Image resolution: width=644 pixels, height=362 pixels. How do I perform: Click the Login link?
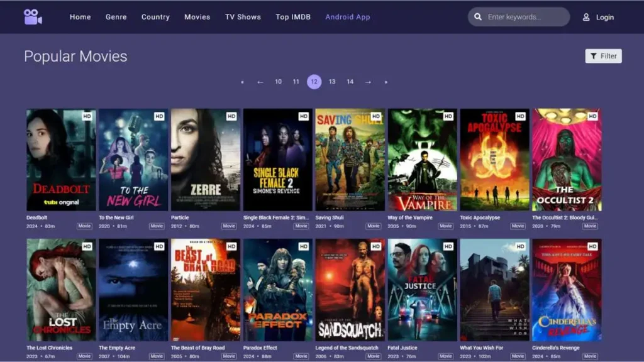click(x=604, y=17)
